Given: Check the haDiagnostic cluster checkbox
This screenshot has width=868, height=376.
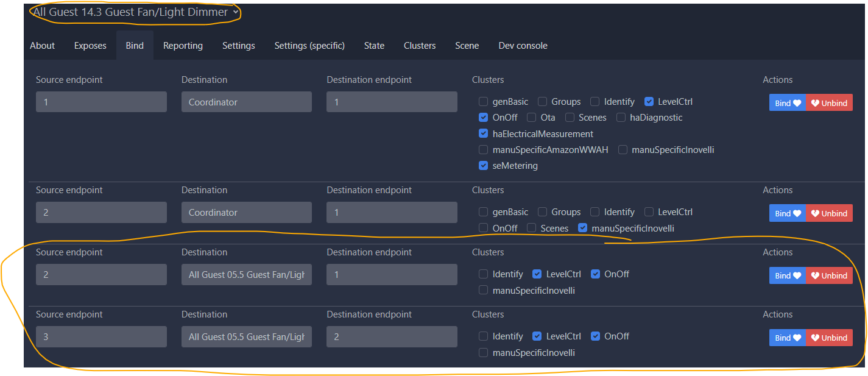Looking at the screenshot, I should [621, 118].
